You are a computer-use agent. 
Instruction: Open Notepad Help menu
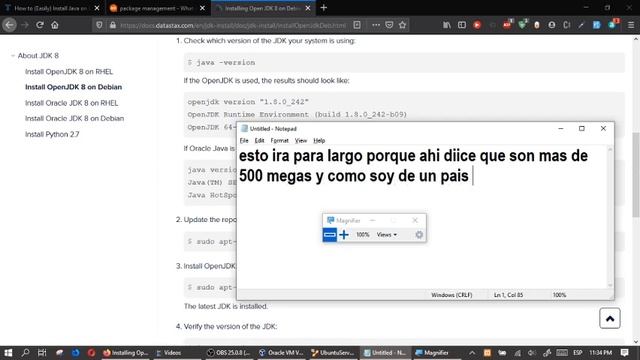tap(319, 140)
